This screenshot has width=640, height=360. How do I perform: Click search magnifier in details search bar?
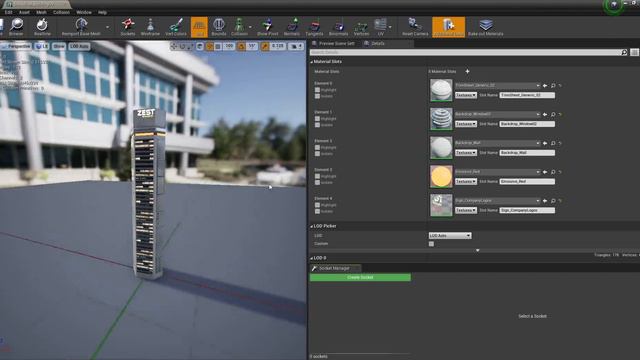(624, 52)
